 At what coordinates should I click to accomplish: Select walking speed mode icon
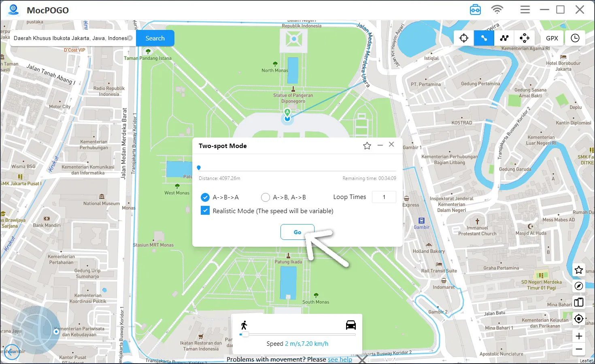[x=244, y=324]
